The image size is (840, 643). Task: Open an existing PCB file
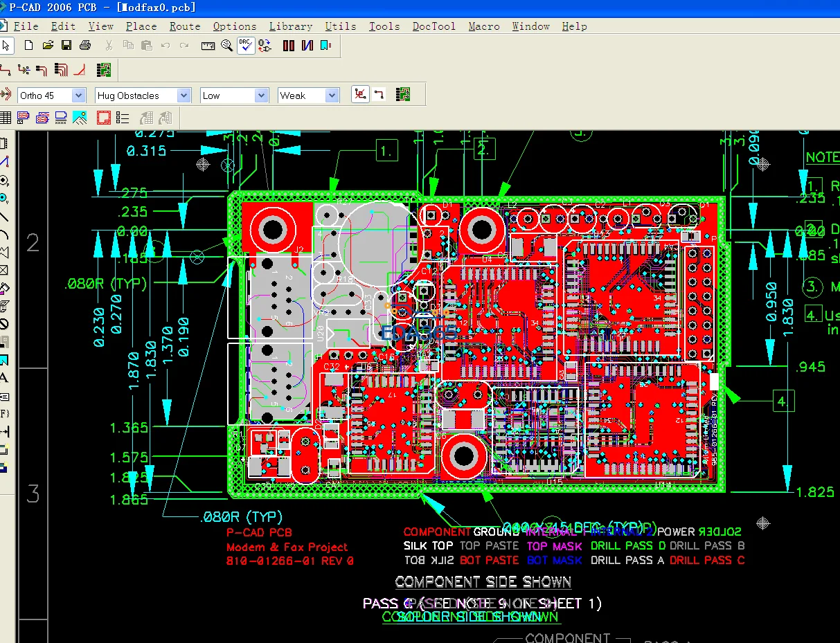click(x=48, y=46)
